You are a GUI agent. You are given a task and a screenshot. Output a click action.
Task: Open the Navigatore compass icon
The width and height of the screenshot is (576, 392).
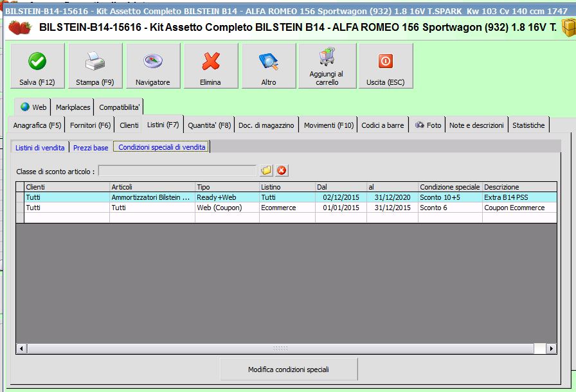tap(153, 61)
